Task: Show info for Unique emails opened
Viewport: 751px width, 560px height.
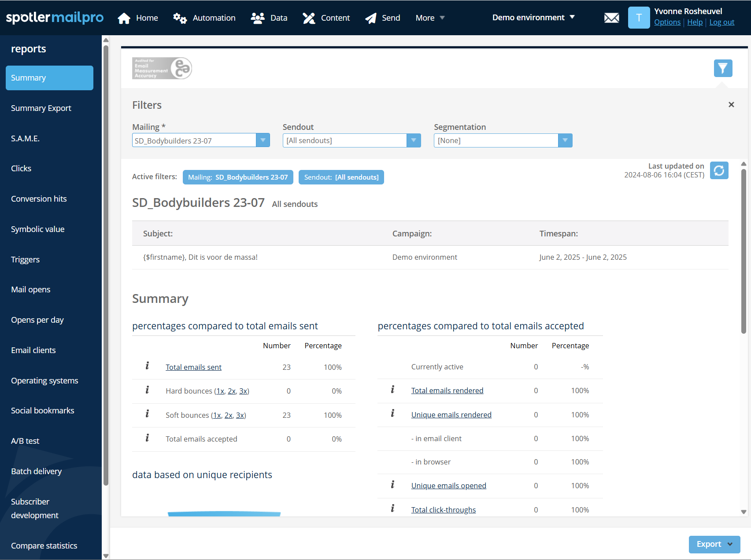Action: click(x=393, y=485)
